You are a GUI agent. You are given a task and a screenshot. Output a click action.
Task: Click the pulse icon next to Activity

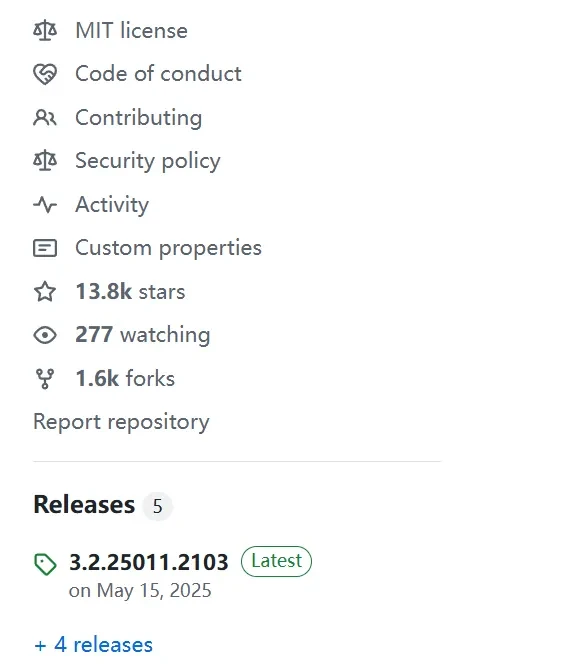pos(45,205)
